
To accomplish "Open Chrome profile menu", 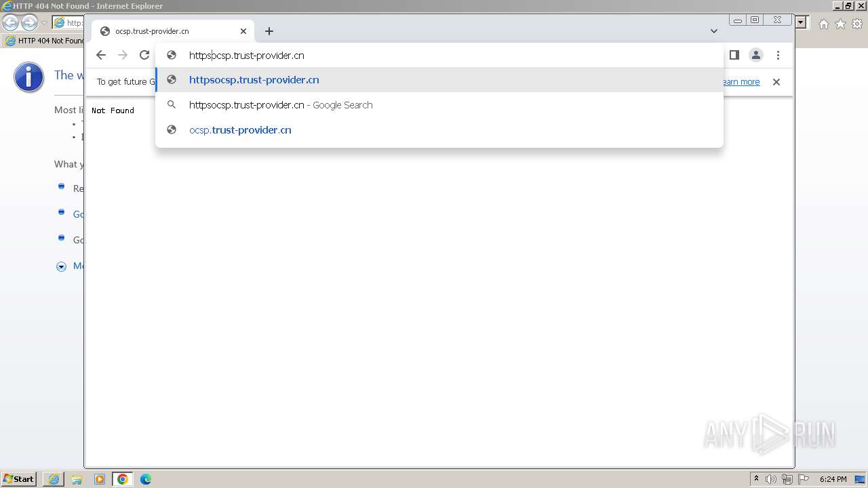I will (x=756, y=56).
